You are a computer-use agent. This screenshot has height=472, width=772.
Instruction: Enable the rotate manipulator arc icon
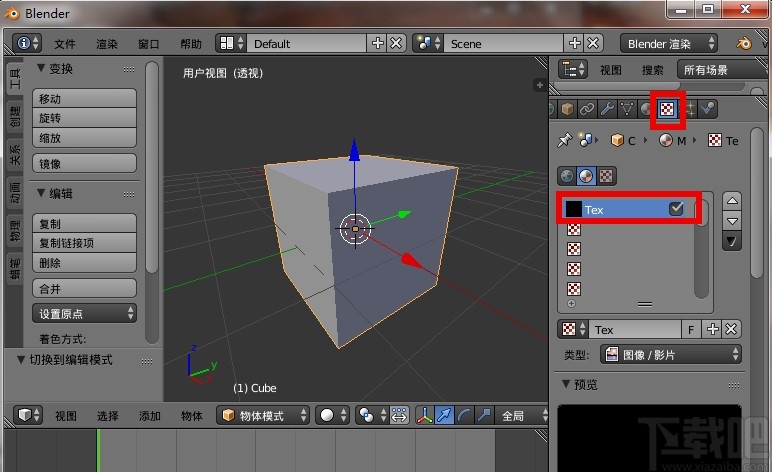tap(464, 415)
